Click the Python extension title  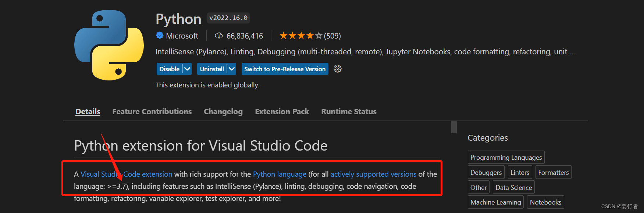pyautogui.click(x=178, y=19)
